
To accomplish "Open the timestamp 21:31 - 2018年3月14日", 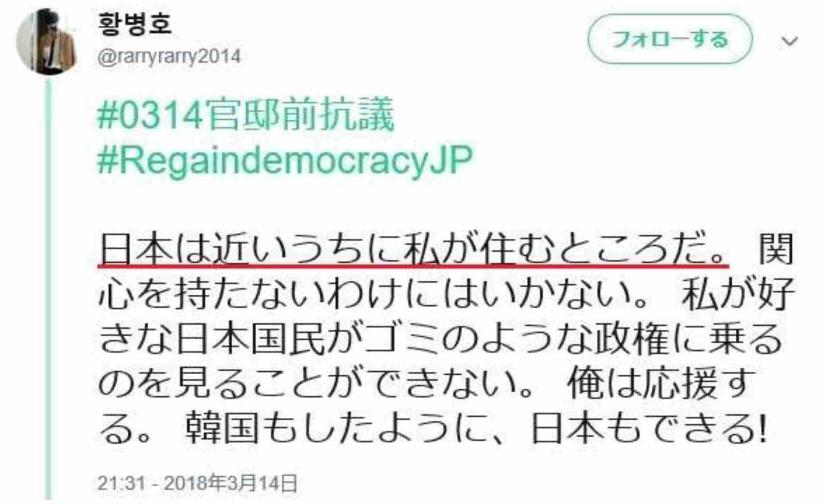I will tap(197, 483).
